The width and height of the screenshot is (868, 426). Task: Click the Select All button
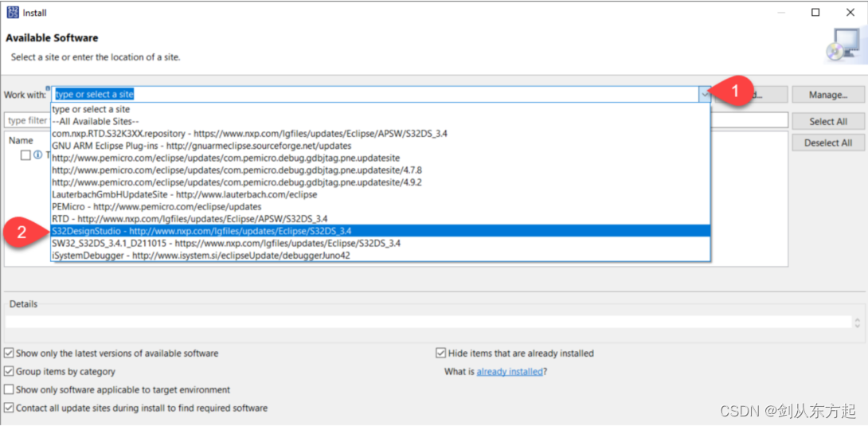tap(828, 121)
